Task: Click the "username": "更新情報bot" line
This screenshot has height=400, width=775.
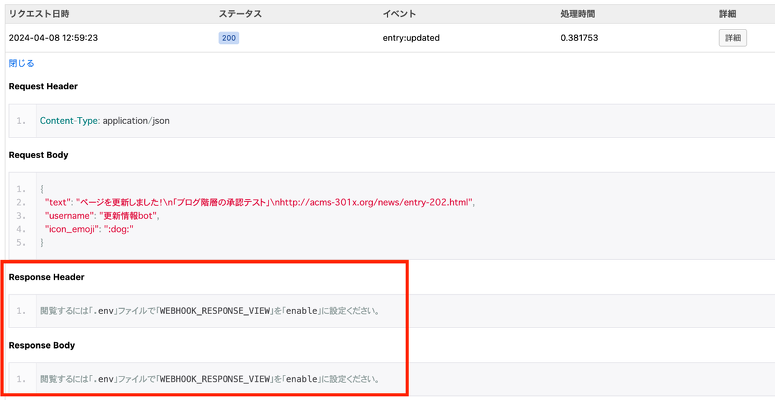Action: [x=103, y=216]
